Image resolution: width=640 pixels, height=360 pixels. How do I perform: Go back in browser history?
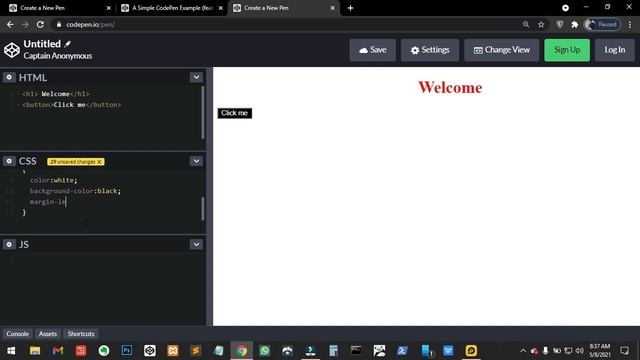coord(10,24)
